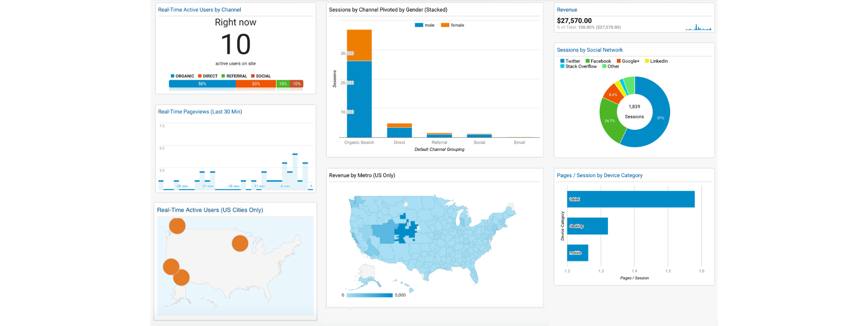Screen dimensions: 868x326
Task: Click the red SOCIAL legend swatch
Action: click(x=253, y=76)
